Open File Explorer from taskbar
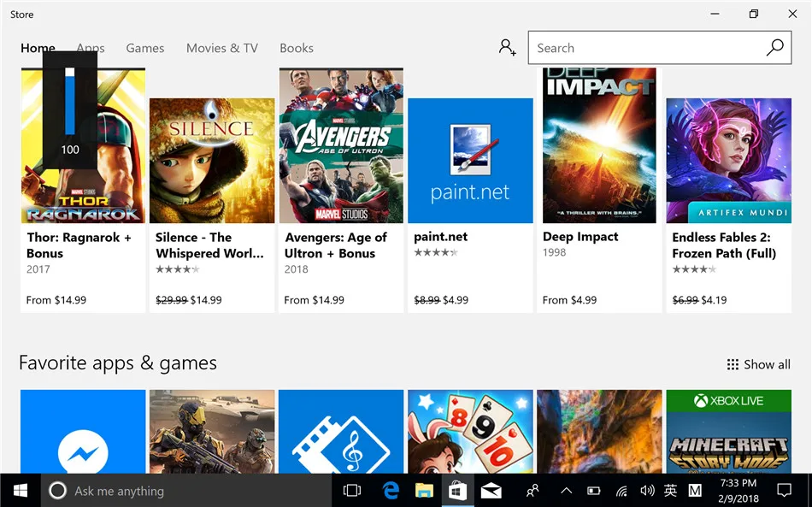Screen dimensions: 812x507 coord(424,491)
